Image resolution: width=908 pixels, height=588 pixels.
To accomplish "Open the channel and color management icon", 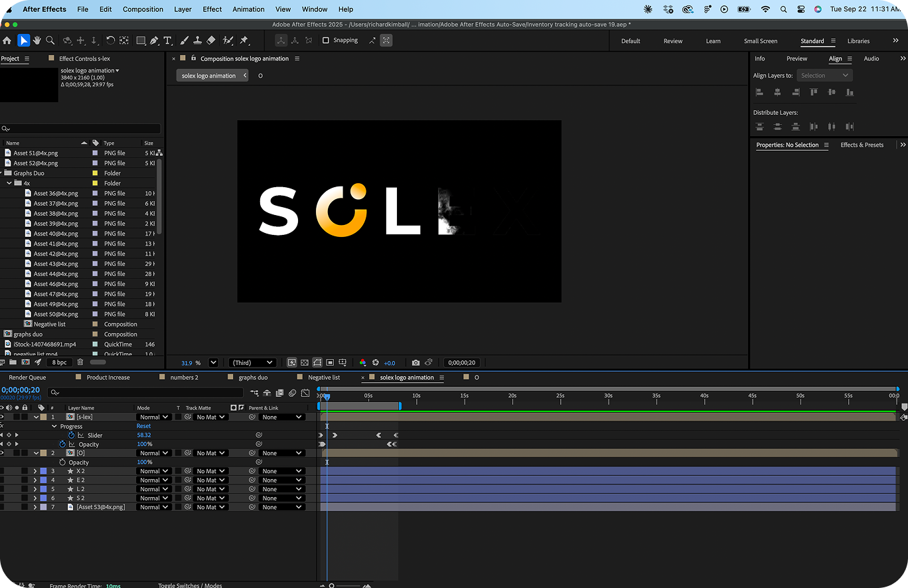I will click(x=362, y=363).
